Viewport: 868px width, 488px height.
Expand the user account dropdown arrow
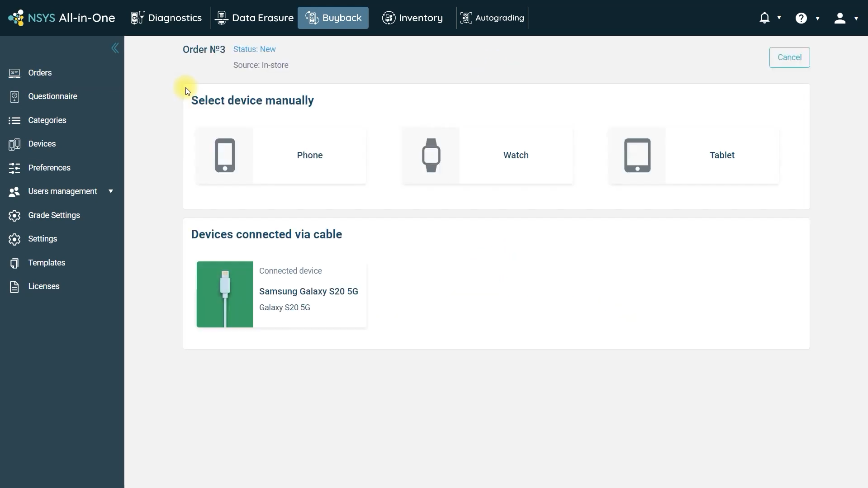[856, 19]
